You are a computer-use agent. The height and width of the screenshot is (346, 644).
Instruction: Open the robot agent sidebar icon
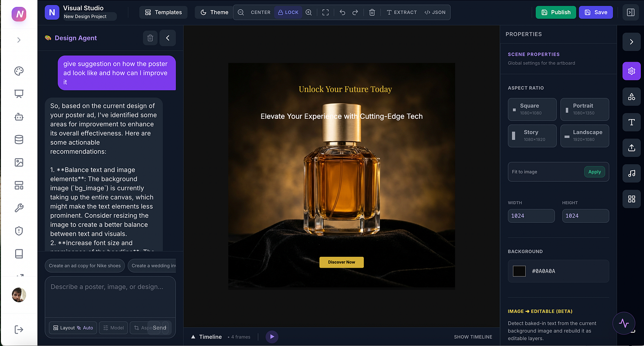tap(19, 117)
